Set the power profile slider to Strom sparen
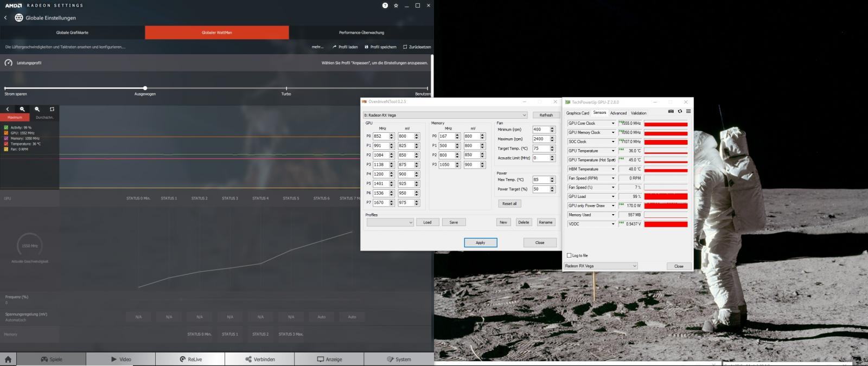 [x=5, y=88]
